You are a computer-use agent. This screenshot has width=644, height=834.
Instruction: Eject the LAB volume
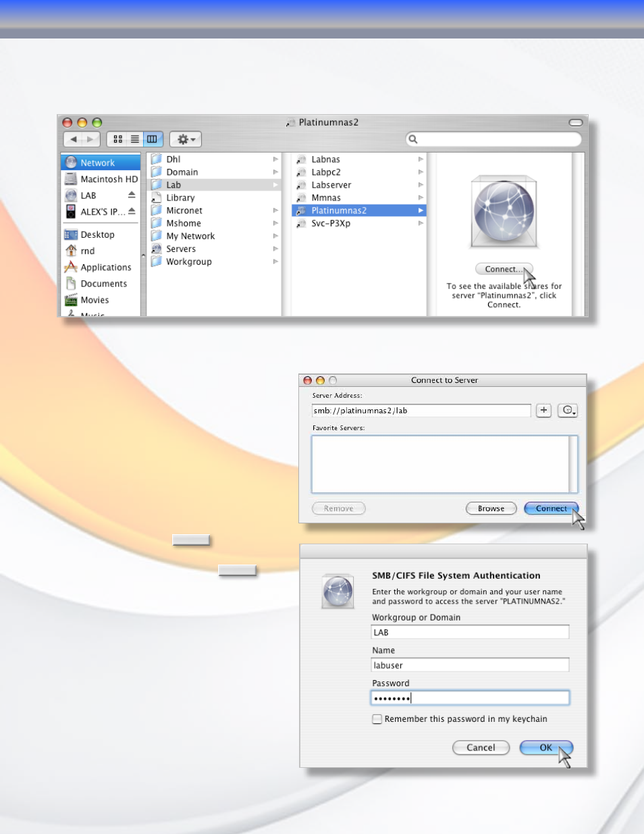[132, 195]
